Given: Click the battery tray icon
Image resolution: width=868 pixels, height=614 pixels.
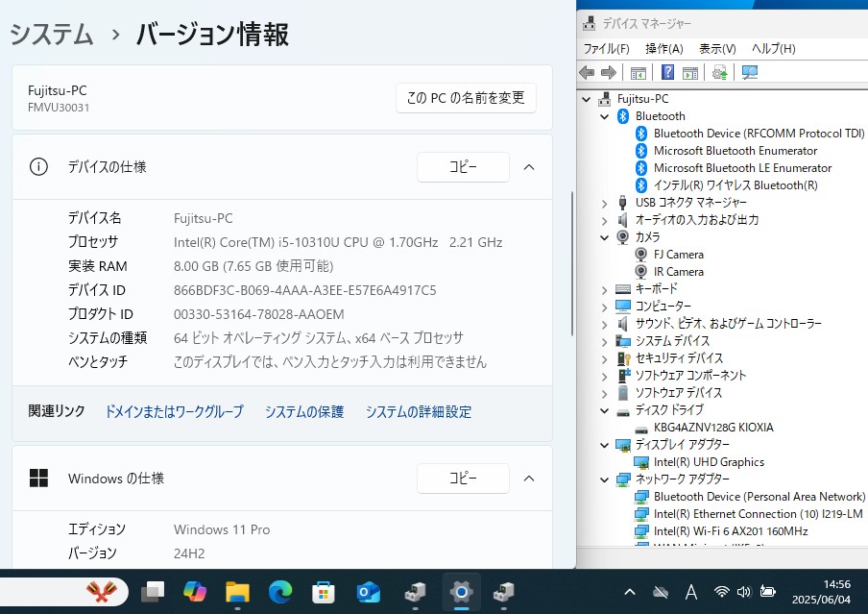Looking at the screenshot, I should click(767, 592).
